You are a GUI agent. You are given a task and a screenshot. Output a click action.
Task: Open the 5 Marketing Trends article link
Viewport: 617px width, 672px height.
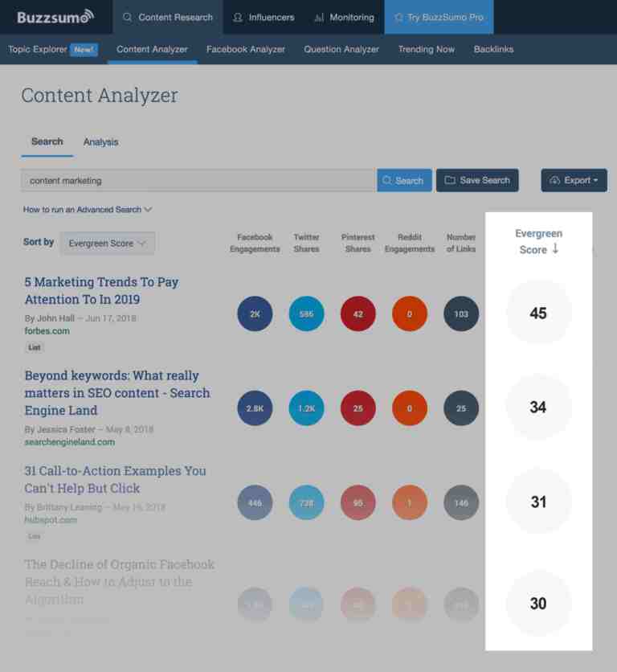point(101,290)
